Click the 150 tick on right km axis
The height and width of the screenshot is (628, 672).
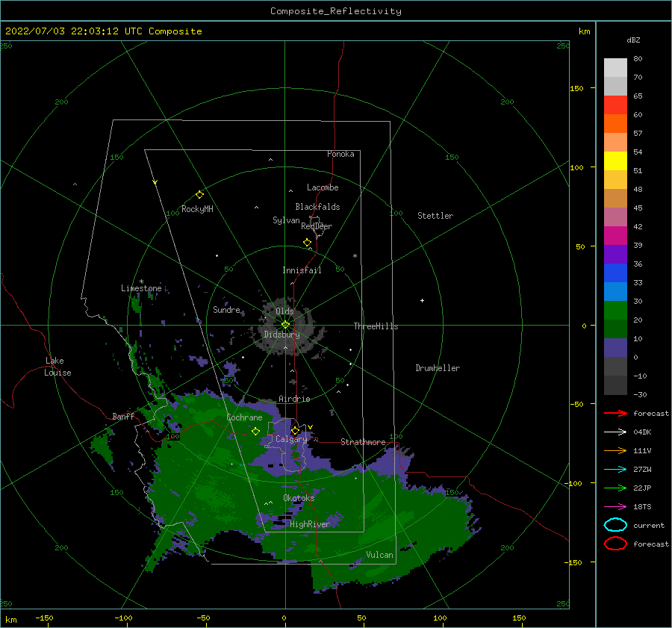coord(576,88)
